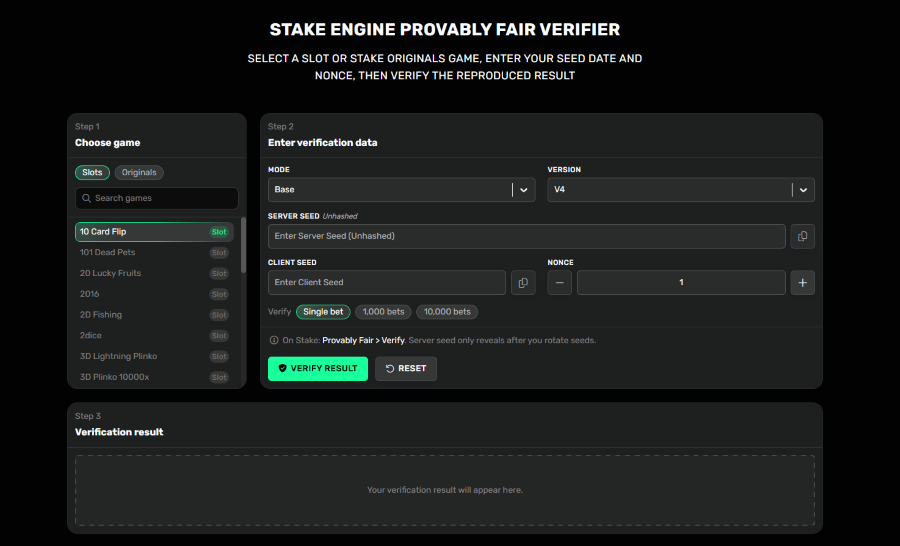The height and width of the screenshot is (546, 900).
Task: Click the Reset button
Action: click(406, 369)
